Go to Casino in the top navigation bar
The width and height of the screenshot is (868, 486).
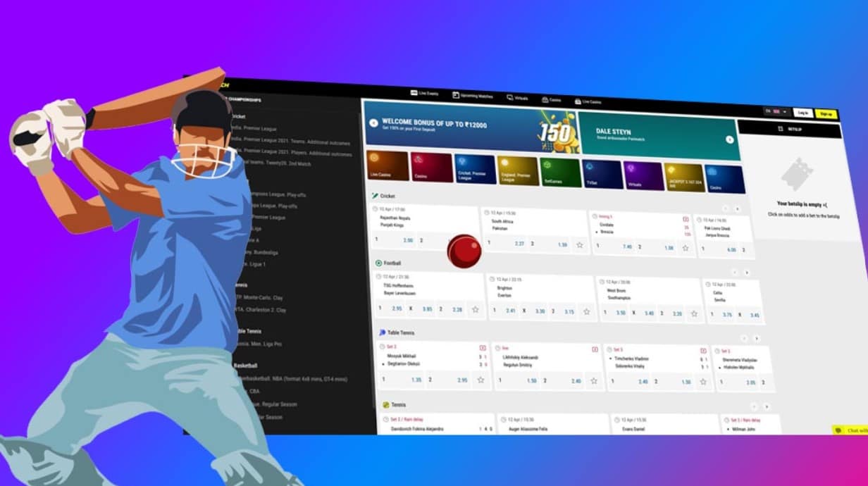click(x=551, y=100)
